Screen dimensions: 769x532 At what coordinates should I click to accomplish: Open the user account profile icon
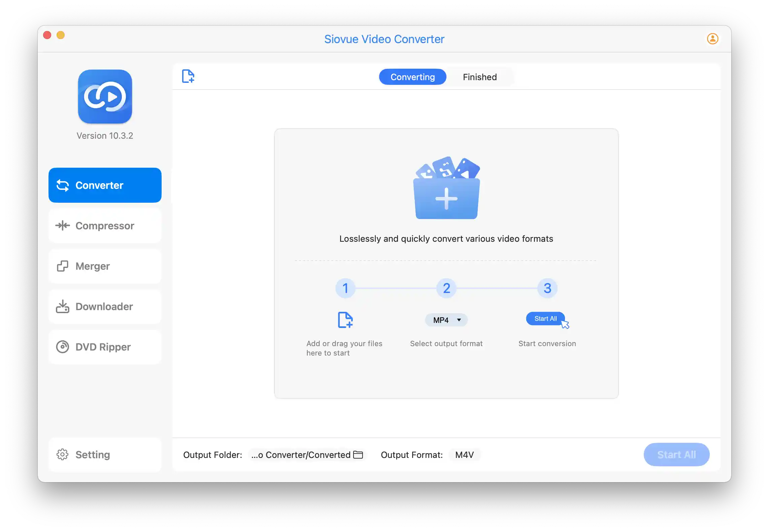click(712, 39)
